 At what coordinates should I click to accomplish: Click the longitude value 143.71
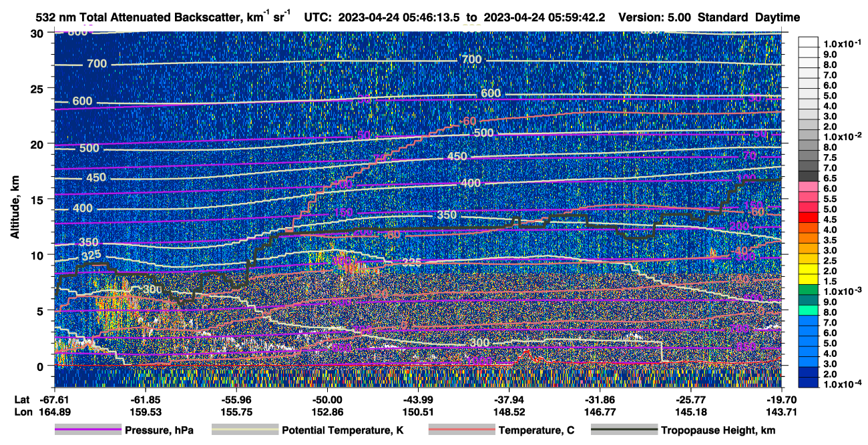click(781, 412)
